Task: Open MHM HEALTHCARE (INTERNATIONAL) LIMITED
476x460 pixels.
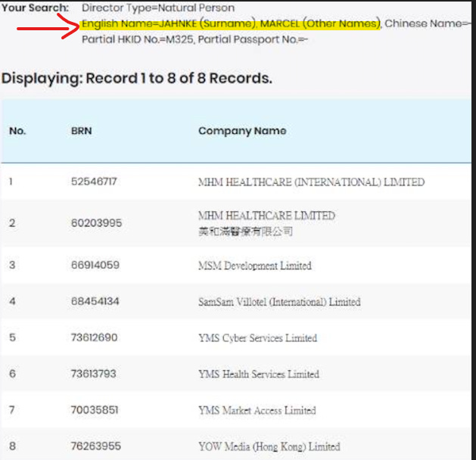Action: 312,182
